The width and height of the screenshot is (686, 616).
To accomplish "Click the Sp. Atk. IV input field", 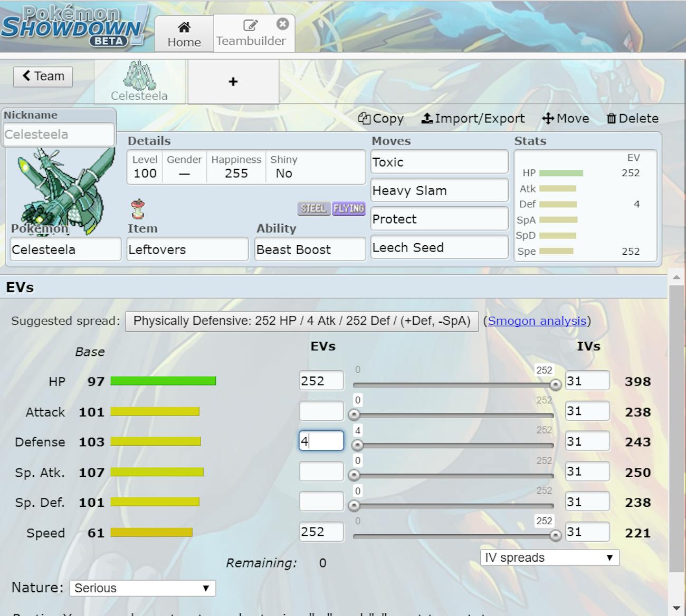I will (x=587, y=471).
